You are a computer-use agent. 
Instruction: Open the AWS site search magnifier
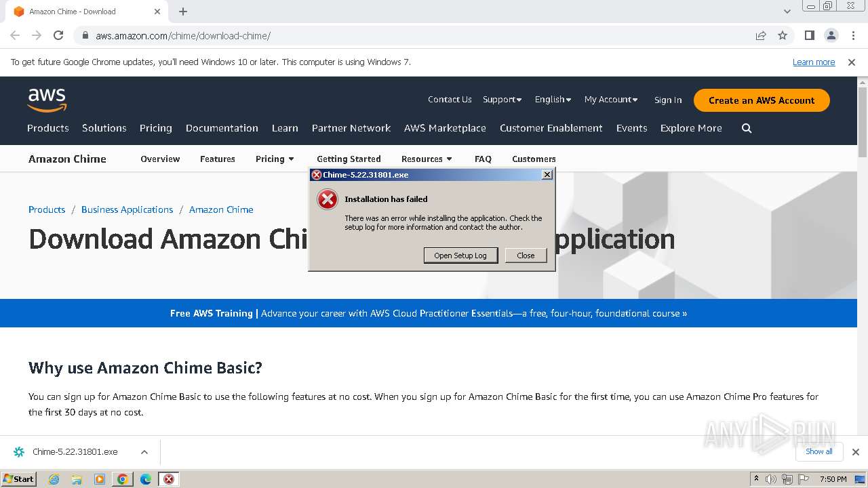point(747,128)
